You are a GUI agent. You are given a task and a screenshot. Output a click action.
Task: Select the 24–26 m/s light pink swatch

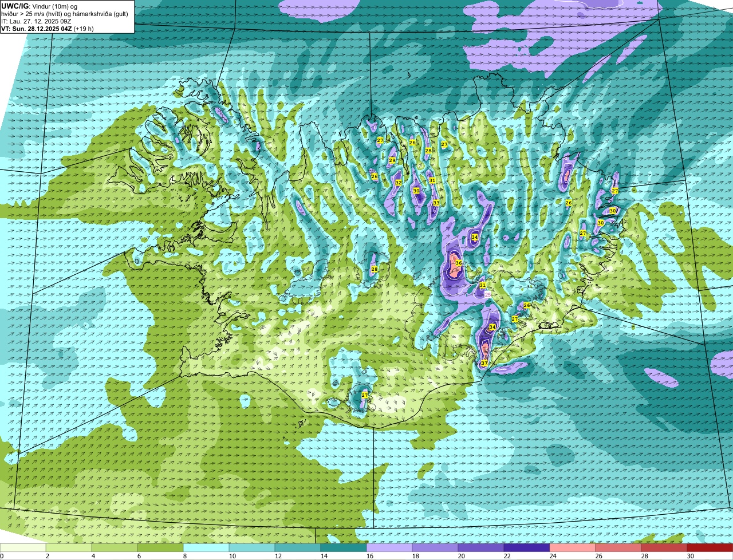[573, 548]
